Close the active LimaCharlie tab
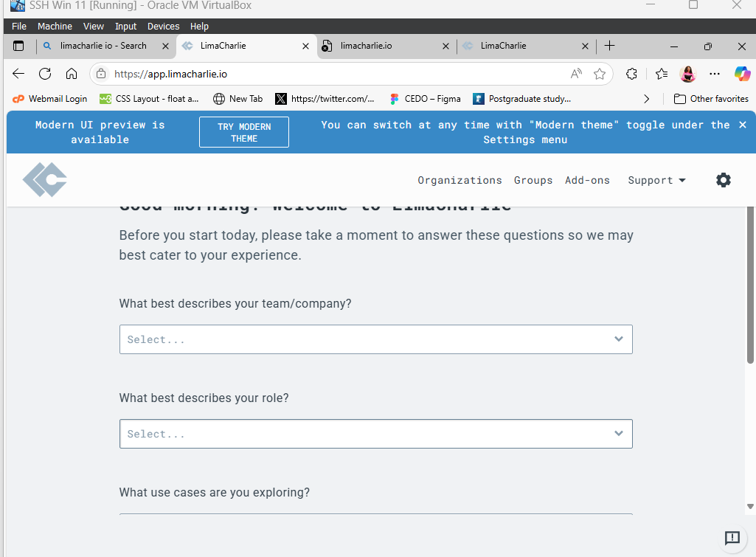 pos(305,46)
